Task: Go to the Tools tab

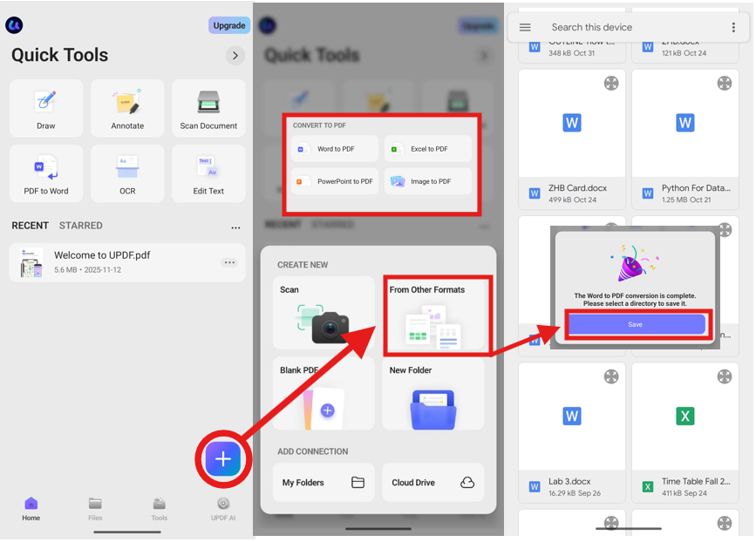Action: tap(159, 509)
